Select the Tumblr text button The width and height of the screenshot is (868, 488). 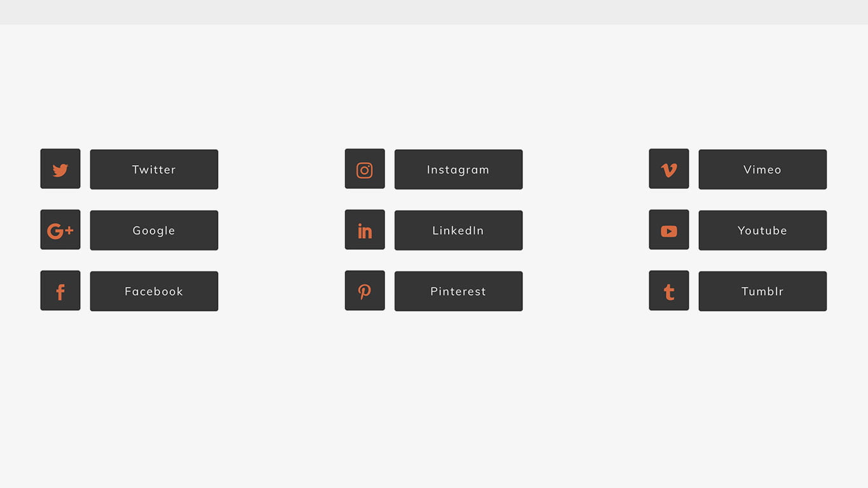coord(763,292)
